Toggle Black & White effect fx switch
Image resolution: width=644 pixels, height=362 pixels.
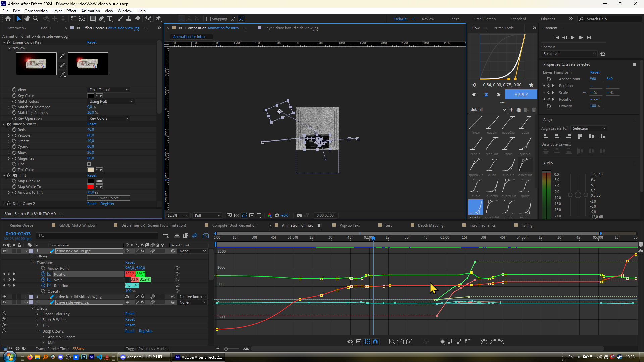[x=4, y=319]
